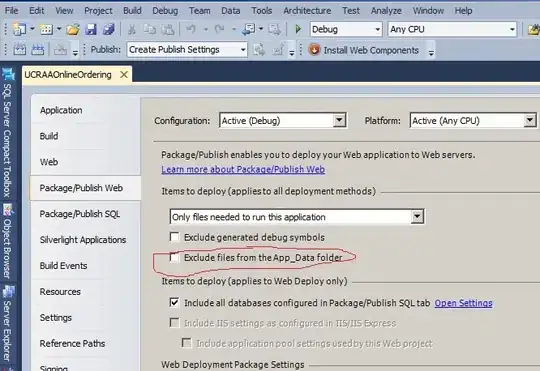Start debugging with green play arrow

[x=298, y=30]
